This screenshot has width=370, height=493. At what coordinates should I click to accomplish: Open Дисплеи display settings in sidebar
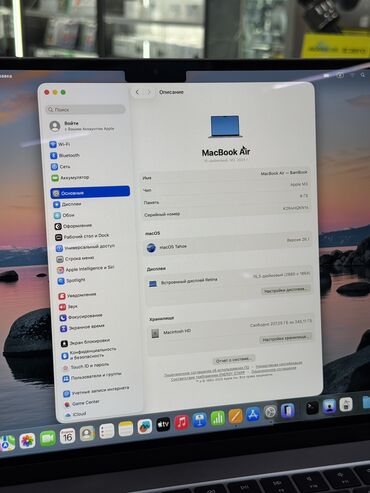(x=68, y=204)
